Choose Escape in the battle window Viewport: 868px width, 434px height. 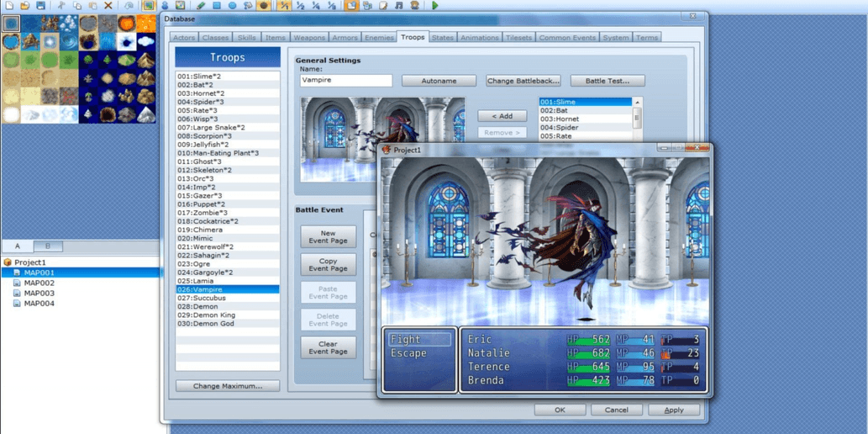(408, 353)
